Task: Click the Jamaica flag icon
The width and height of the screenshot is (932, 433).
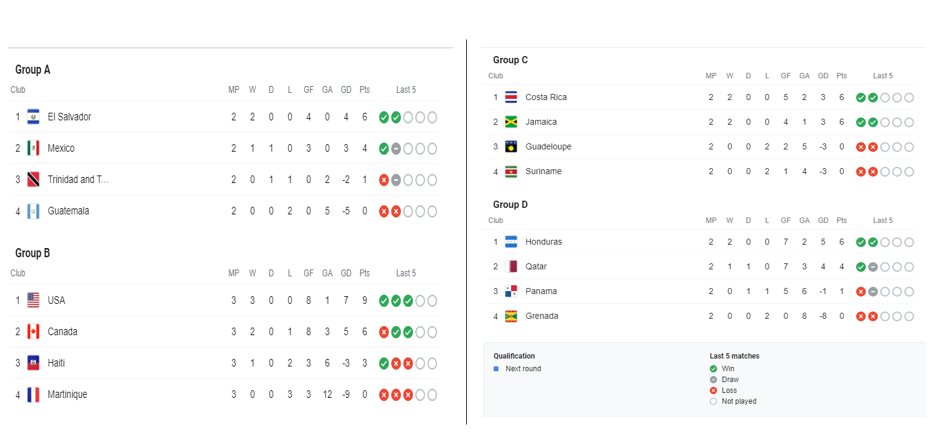Action: pos(512,122)
